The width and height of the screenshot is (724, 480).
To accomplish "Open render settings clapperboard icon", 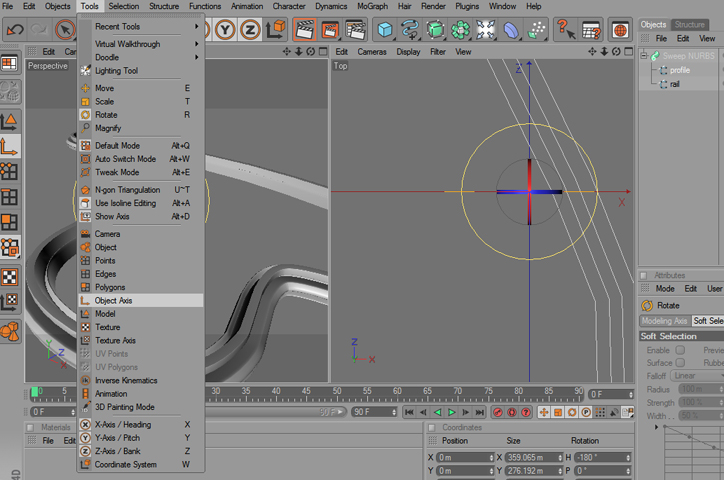I will coord(353,30).
